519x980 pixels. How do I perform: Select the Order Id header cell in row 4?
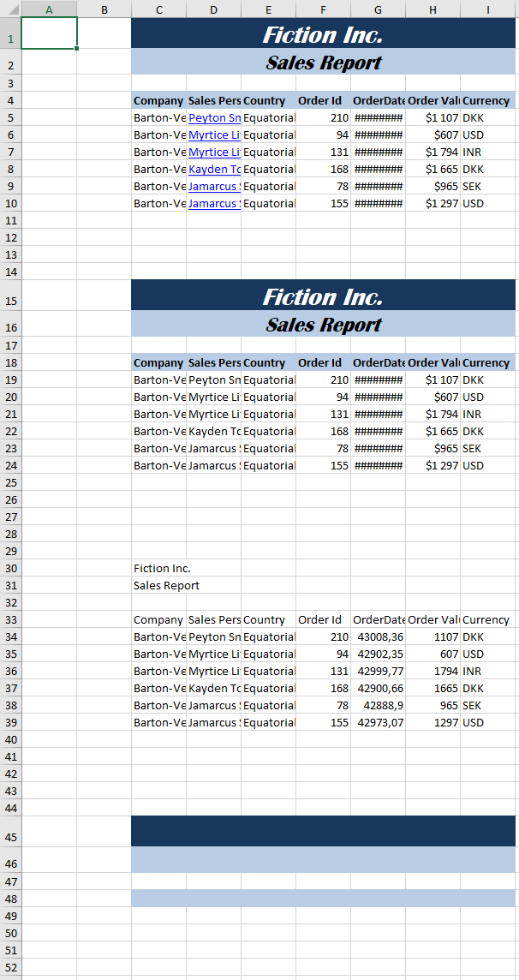pos(323,100)
